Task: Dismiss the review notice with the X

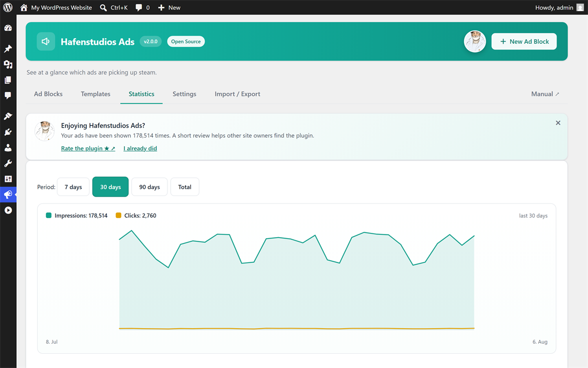Action: 558,123
